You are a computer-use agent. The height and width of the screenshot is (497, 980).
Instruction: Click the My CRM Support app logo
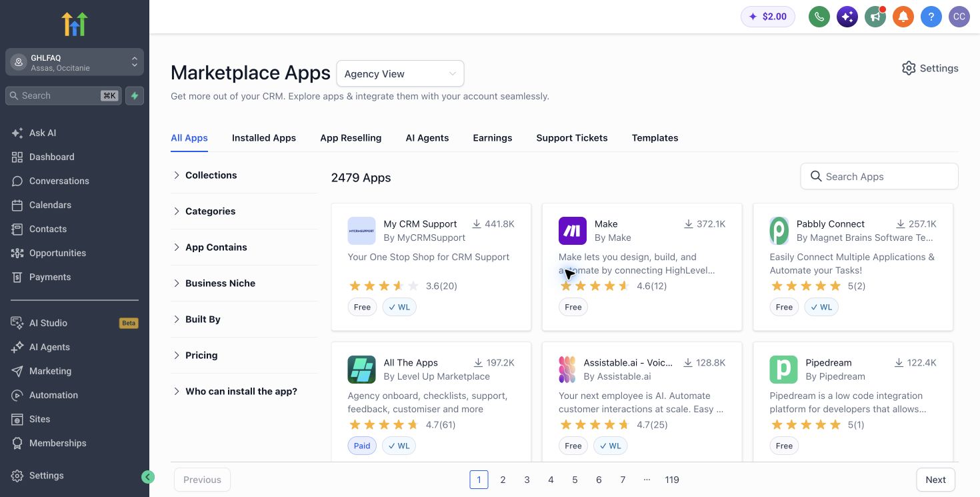click(361, 231)
